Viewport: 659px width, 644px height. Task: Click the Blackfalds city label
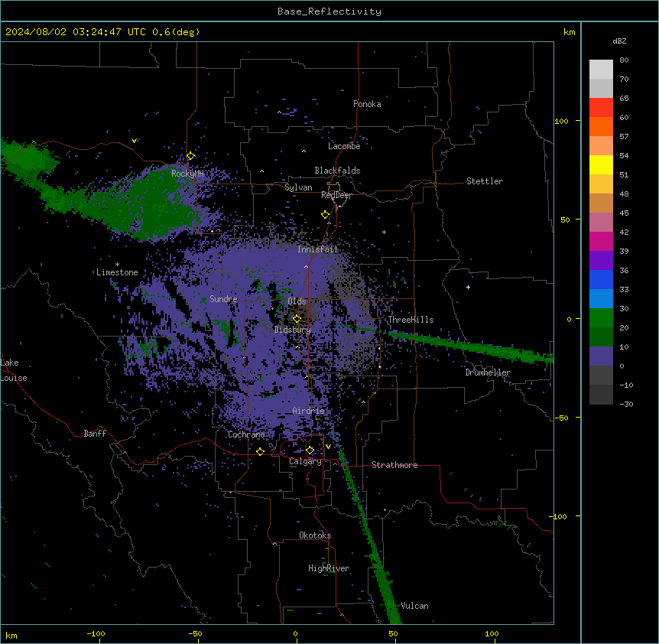(x=337, y=171)
